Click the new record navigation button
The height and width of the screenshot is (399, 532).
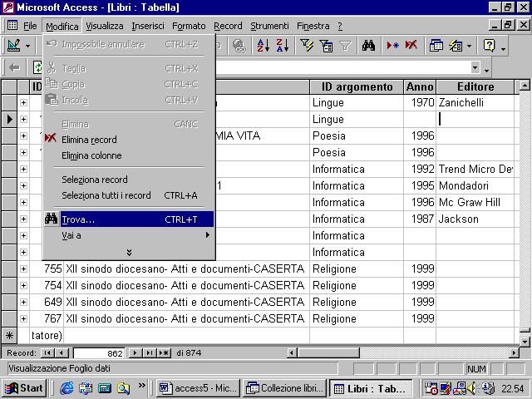[164, 352]
